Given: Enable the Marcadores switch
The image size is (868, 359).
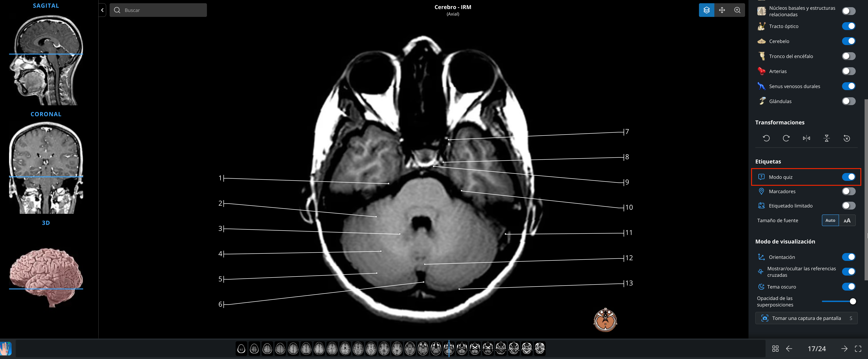Looking at the screenshot, I should 849,191.
